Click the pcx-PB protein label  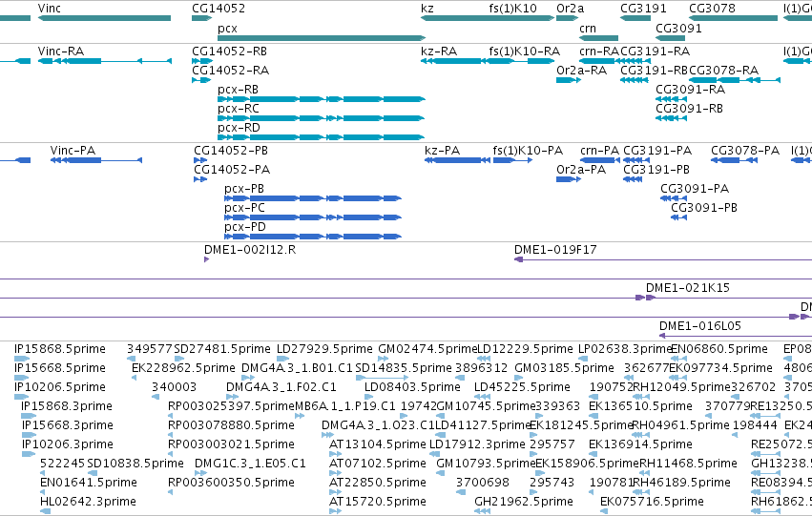tap(244, 189)
